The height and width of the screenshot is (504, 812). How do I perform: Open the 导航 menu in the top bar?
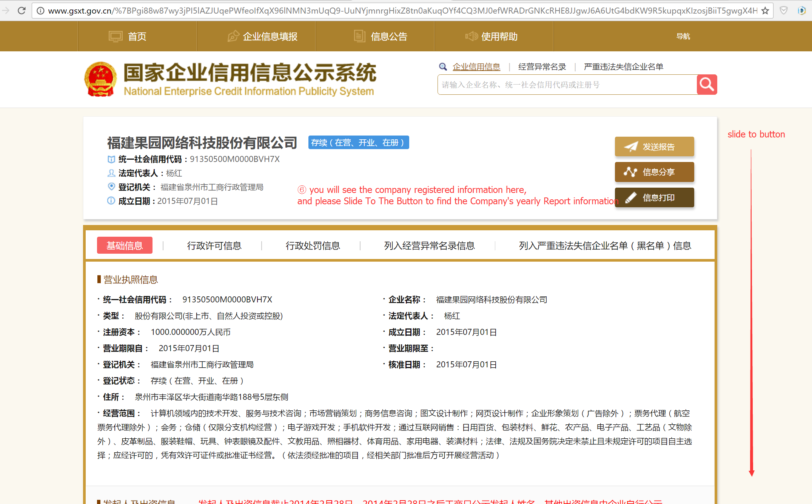click(x=683, y=36)
